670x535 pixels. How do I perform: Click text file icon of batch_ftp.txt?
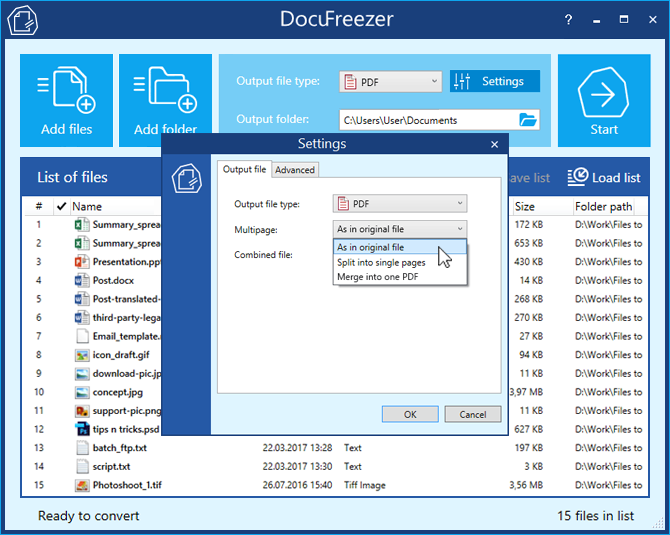tap(82, 448)
